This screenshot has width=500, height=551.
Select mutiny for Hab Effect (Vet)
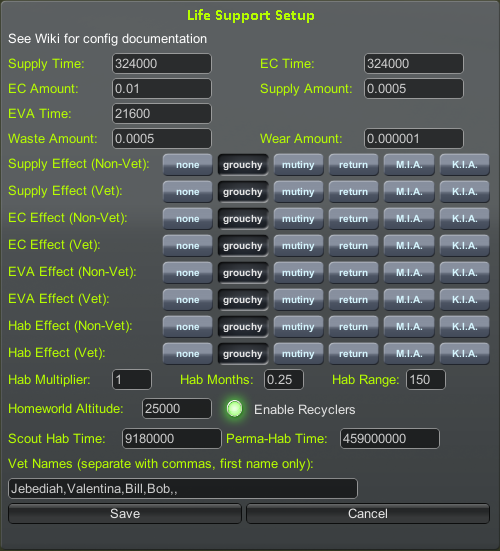point(298,354)
